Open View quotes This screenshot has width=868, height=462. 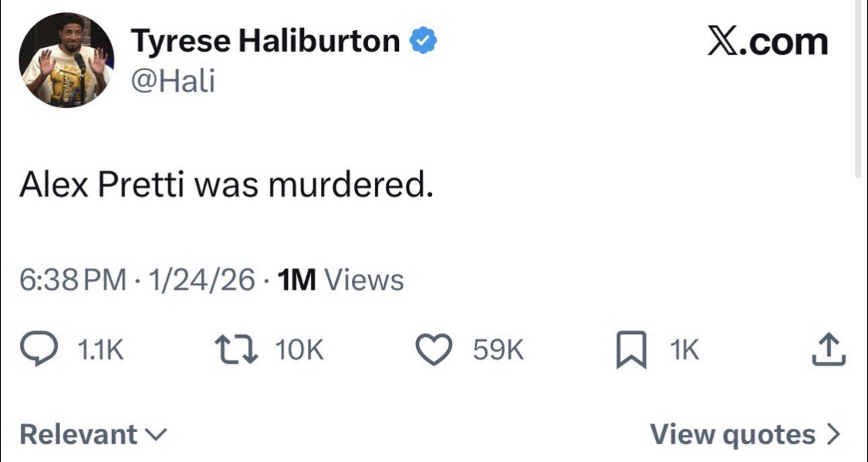(x=732, y=434)
